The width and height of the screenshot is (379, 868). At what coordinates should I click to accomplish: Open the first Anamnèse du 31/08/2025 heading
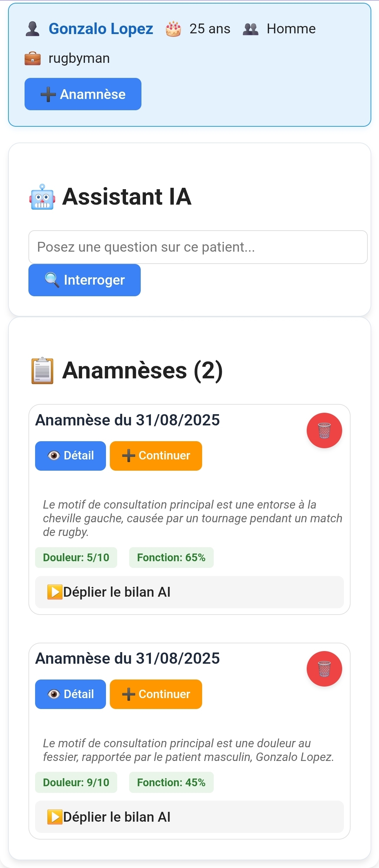coord(127,419)
